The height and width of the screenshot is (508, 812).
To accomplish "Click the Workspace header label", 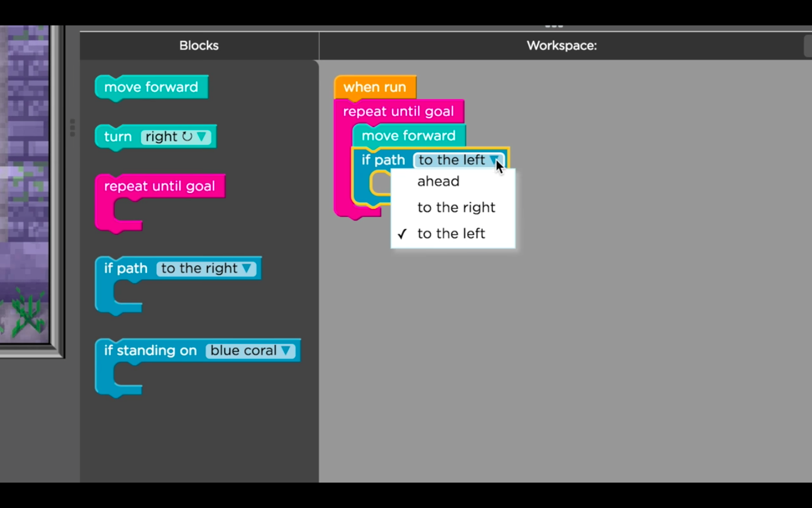I will (x=562, y=46).
